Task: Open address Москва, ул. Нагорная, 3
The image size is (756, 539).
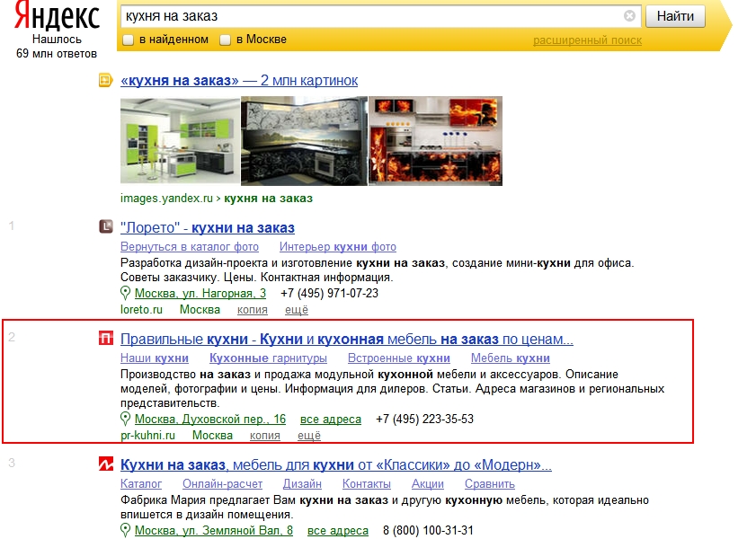Action: [x=200, y=294]
